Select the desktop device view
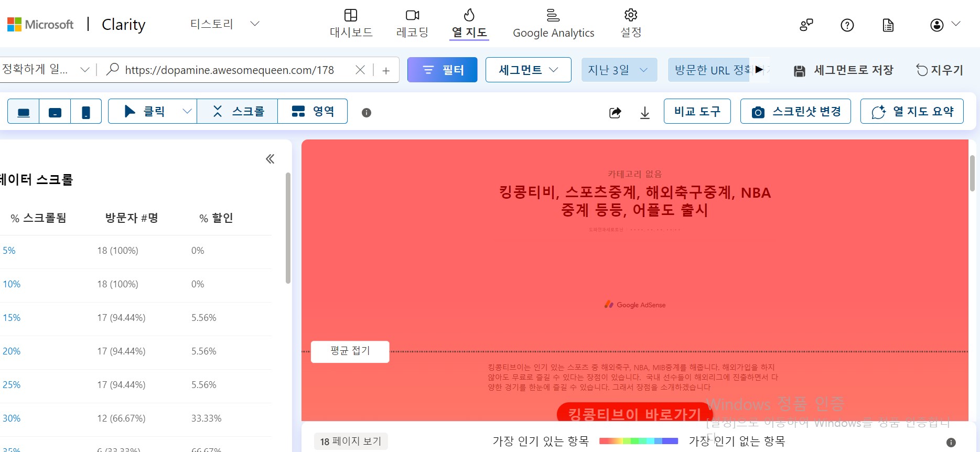The image size is (980, 452). pyautogui.click(x=24, y=112)
